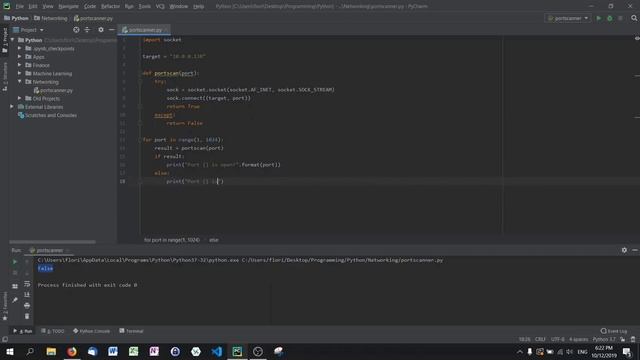Click the Collapse All icon in Project panel
640x360 pixels.
tap(87, 30)
